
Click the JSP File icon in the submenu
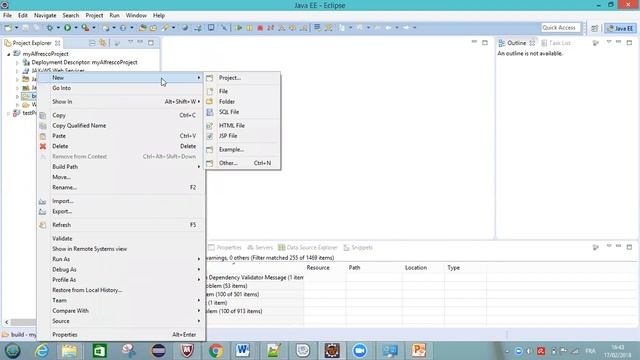click(x=210, y=136)
